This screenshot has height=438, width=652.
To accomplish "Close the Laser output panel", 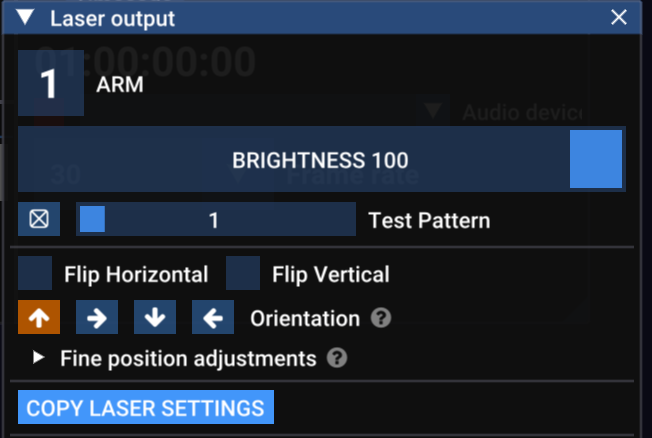I will coord(619,18).
